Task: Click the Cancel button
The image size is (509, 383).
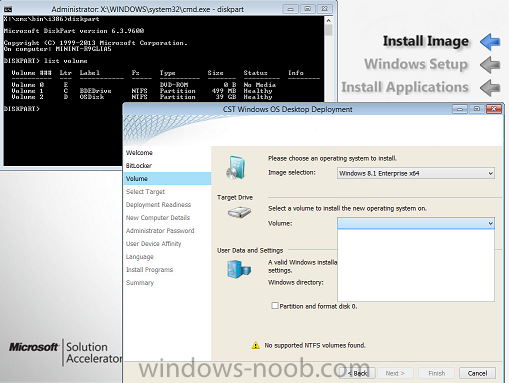Action: [477, 373]
